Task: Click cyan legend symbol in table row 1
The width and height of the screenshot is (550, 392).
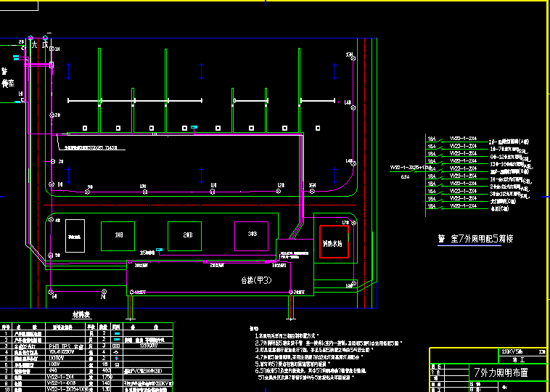Action: [x=117, y=334]
